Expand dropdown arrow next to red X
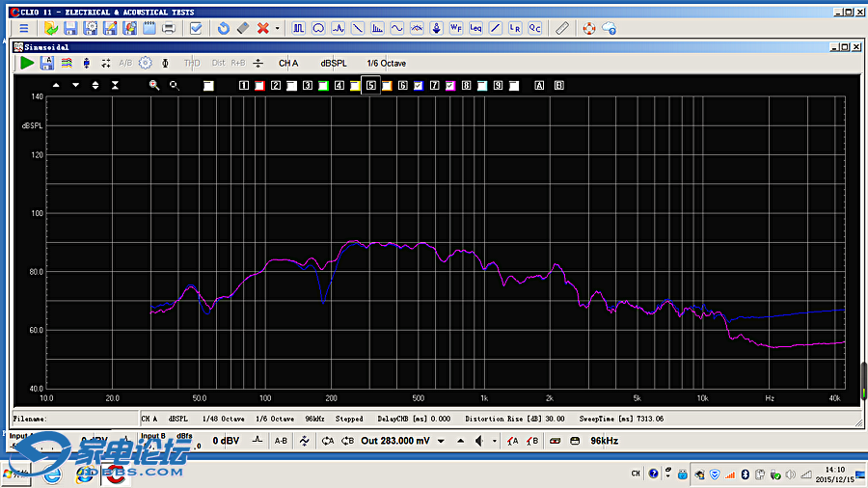868x488 pixels. tap(278, 28)
